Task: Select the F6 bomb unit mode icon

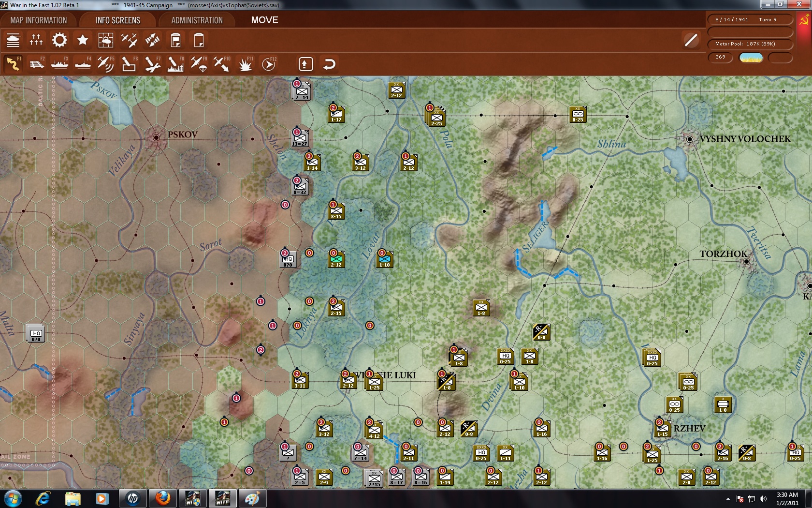Action: tap(129, 64)
